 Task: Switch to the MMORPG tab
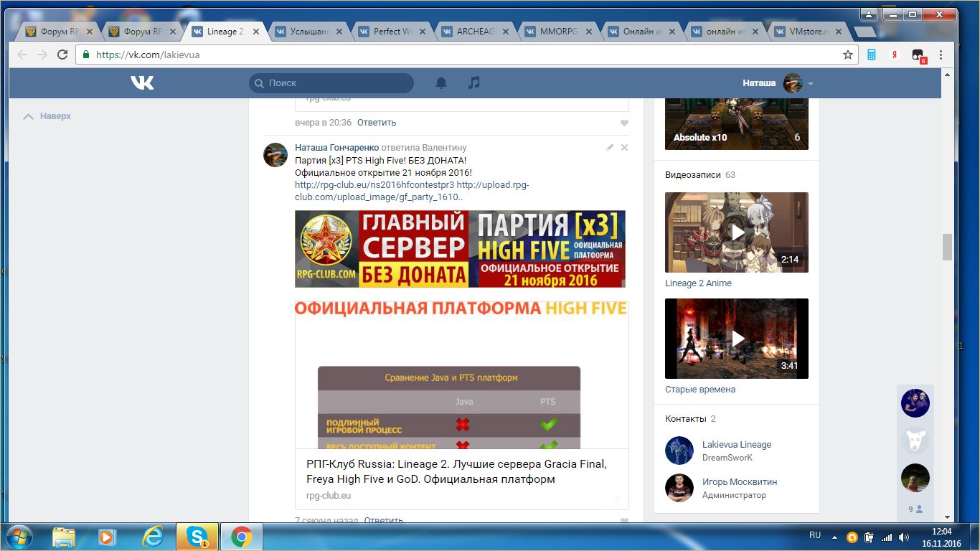559,32
